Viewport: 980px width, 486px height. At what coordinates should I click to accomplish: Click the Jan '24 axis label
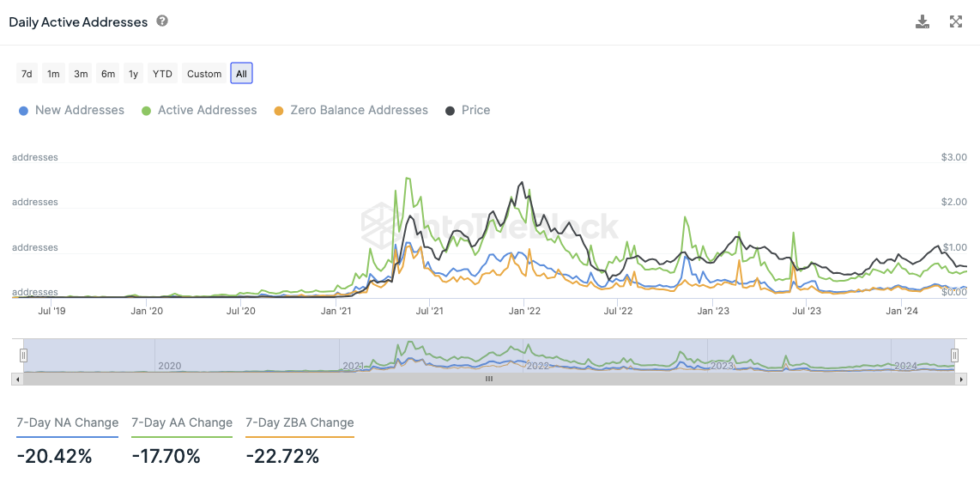pyautogui.click(x=903, y=310)
